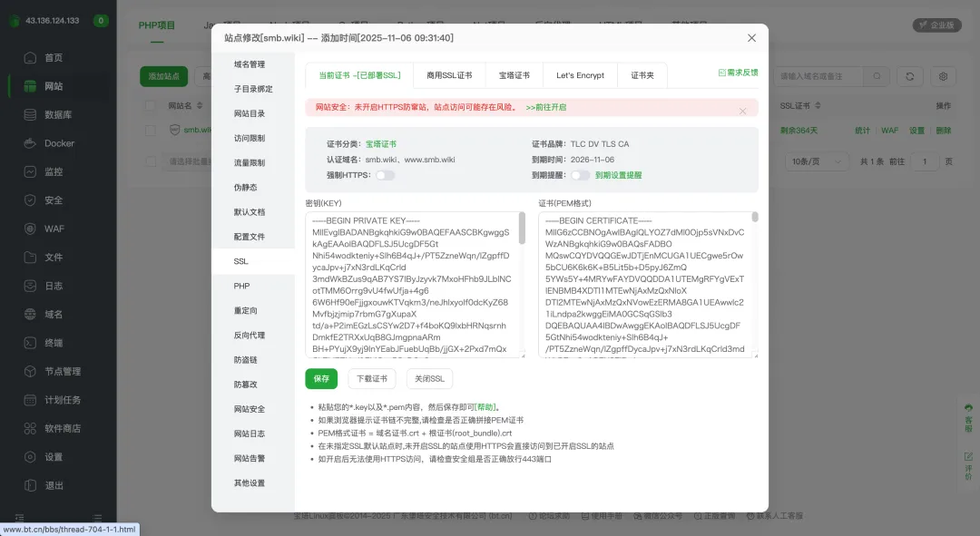This screenshot has width=980, height=536.
Task: Switch to the Let's Encrypt tab
Action: point(580,75)
